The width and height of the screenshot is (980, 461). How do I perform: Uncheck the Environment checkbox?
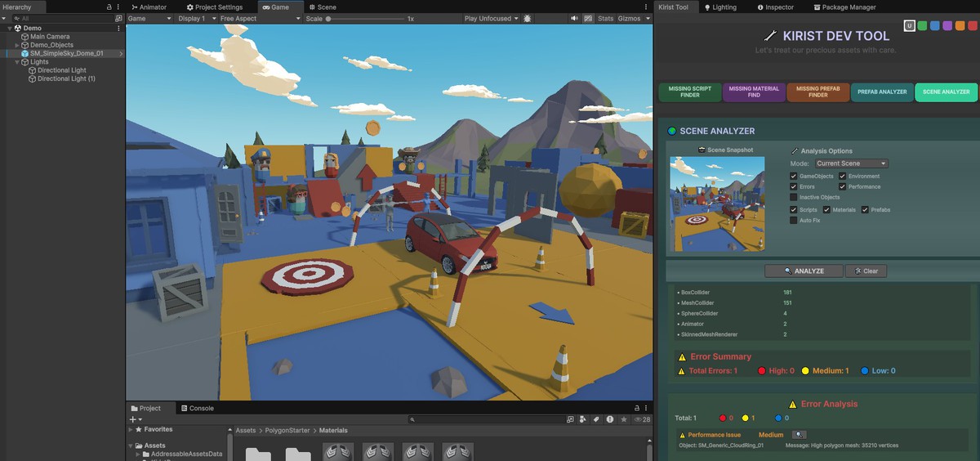click(843, 176)
